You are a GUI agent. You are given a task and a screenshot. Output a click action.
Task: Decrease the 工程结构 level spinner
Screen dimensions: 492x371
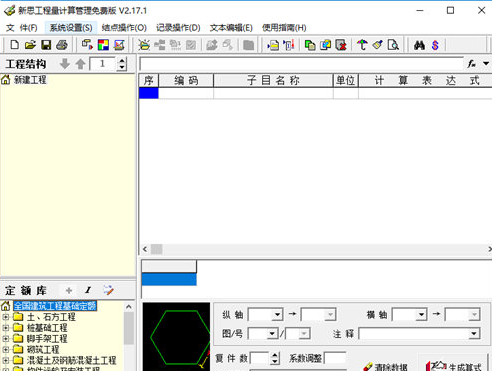(122, 67)
